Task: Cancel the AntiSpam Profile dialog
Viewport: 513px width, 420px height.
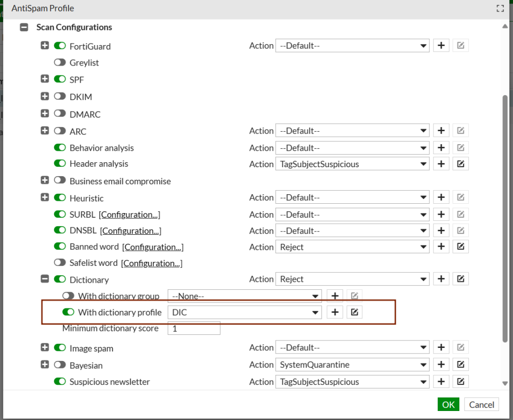Action: [481, 404]
